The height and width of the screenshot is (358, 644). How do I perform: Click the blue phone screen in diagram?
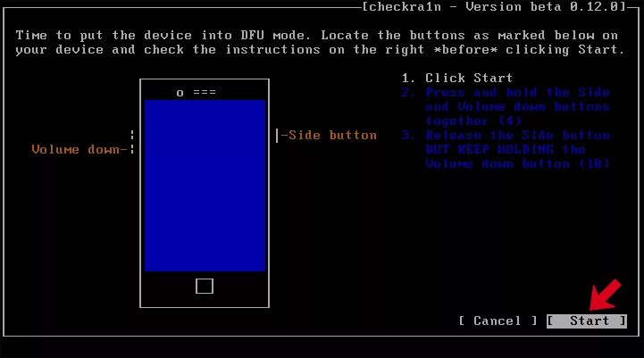[x=205, y=185]
